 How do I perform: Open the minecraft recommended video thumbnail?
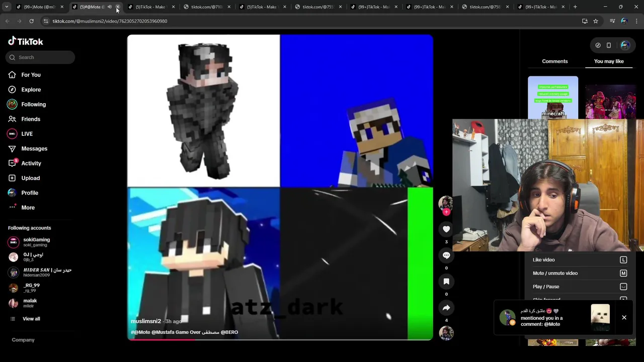pos(553,98)
